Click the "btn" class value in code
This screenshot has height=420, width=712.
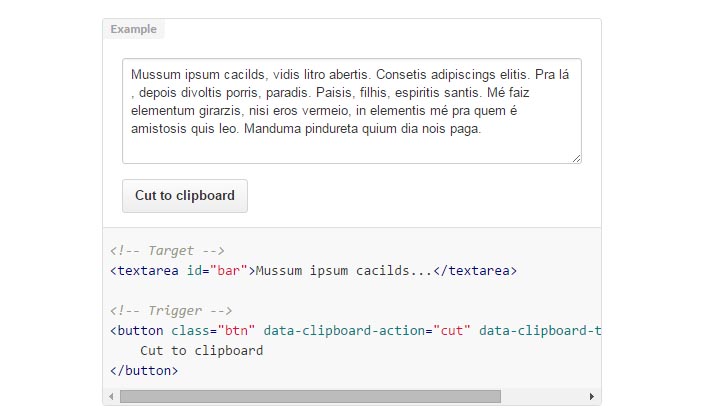[236, 331]
